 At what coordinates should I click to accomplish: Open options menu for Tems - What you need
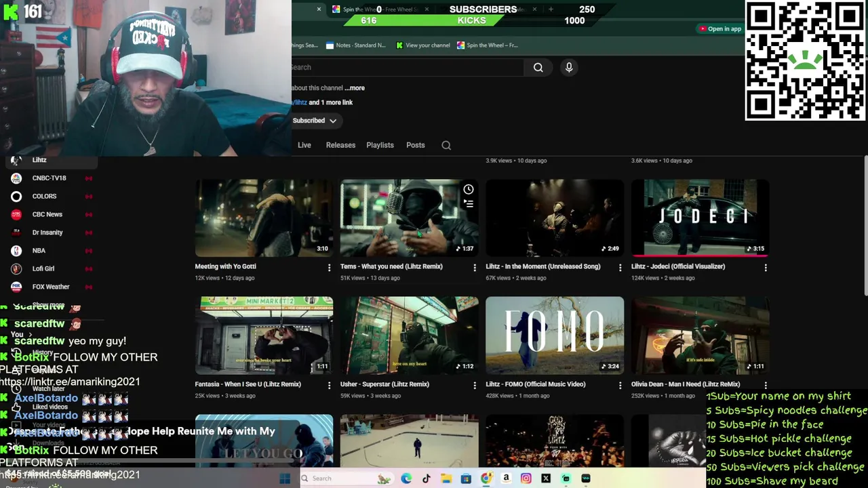475,268
